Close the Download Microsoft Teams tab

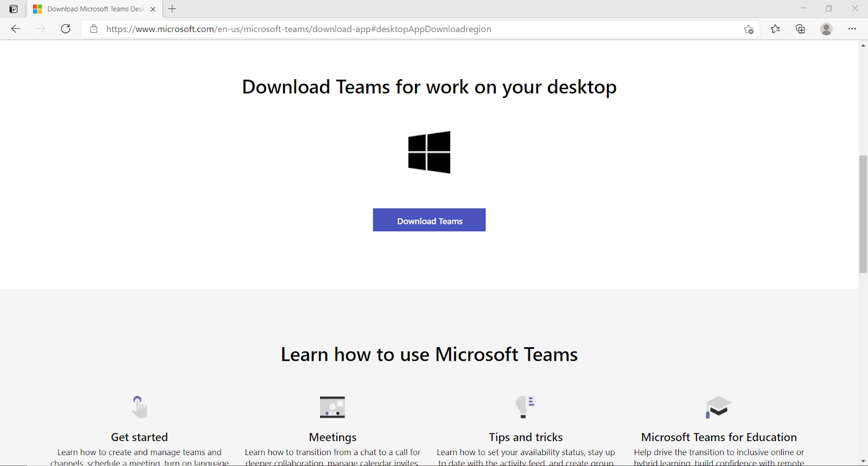153,9
